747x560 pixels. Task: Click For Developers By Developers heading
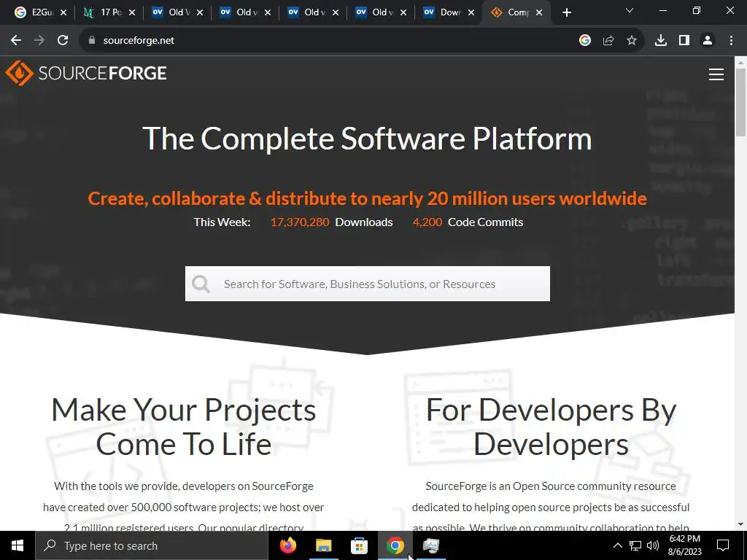click(551, 427)
